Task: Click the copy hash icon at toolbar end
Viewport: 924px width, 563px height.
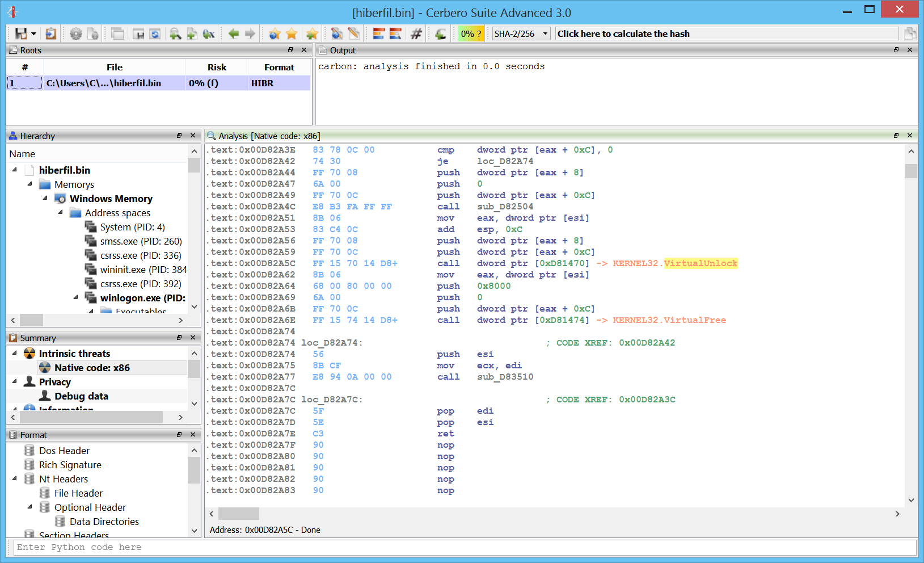Action: [x=910, y=34]
